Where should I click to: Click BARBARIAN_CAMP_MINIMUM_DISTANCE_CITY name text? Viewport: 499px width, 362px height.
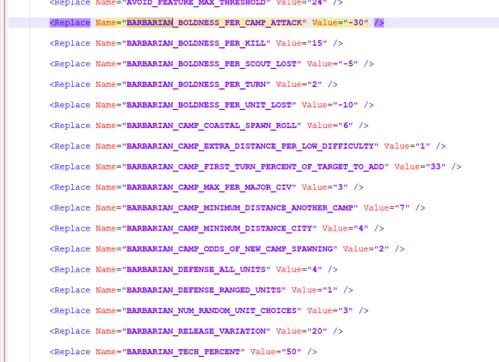219,228
